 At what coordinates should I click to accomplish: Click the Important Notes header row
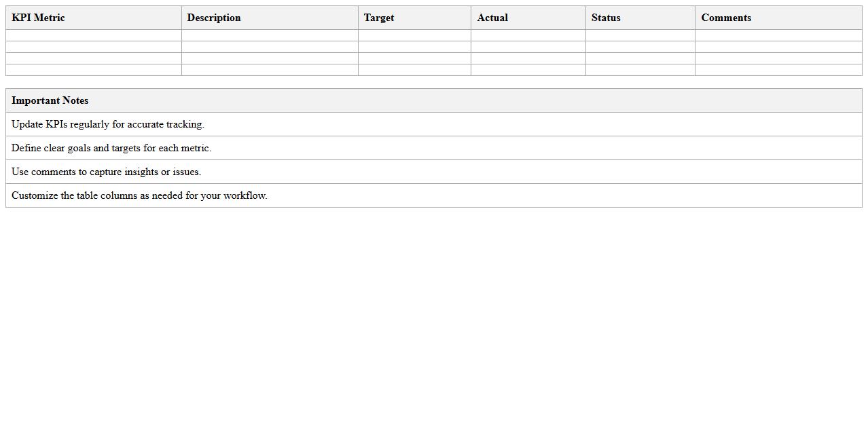coord(50,100)
